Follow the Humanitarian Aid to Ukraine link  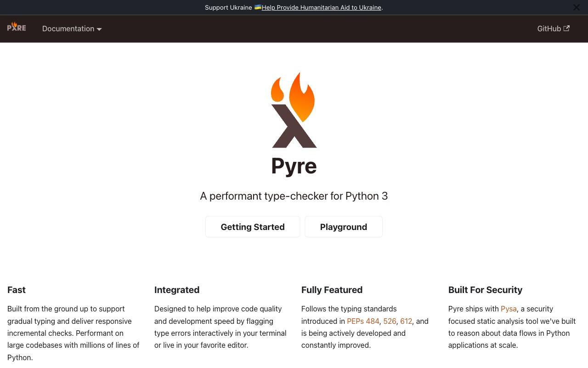pyautogui.click(x=322, y=7)
